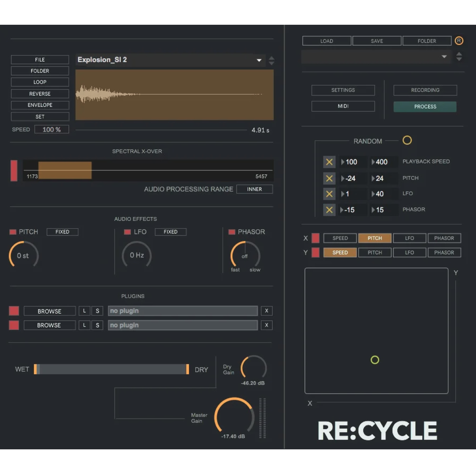This screenshot has width=476, height=476.
Task: Click the ENVELOPE button
Action: tap(40, 105)
